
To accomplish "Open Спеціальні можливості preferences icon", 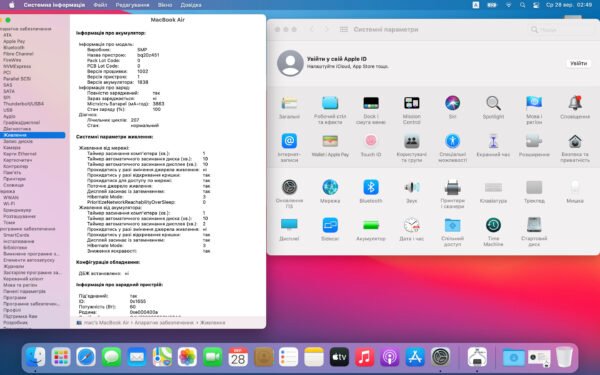I will [452, 141].
